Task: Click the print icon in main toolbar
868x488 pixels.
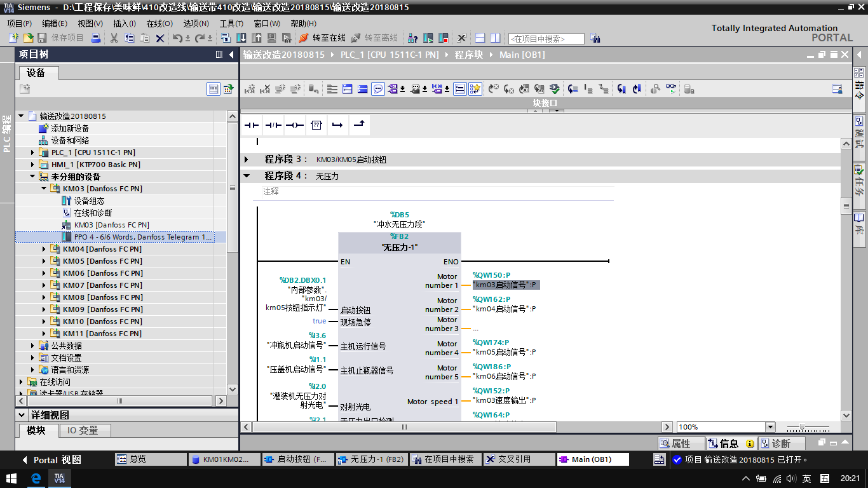Action: (96, 38)
